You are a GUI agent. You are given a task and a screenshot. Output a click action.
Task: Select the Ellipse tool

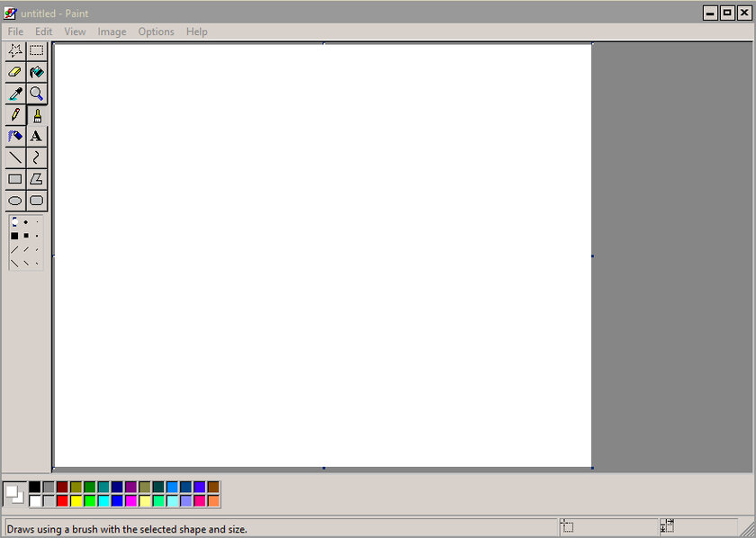[15, 201]
